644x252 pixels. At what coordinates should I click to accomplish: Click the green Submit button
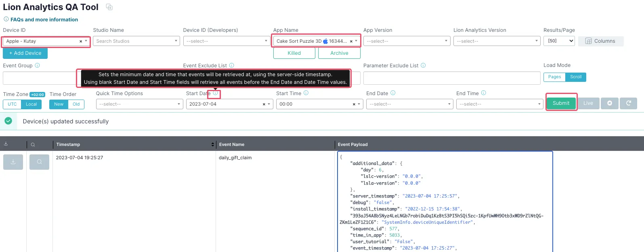(561, 103)
